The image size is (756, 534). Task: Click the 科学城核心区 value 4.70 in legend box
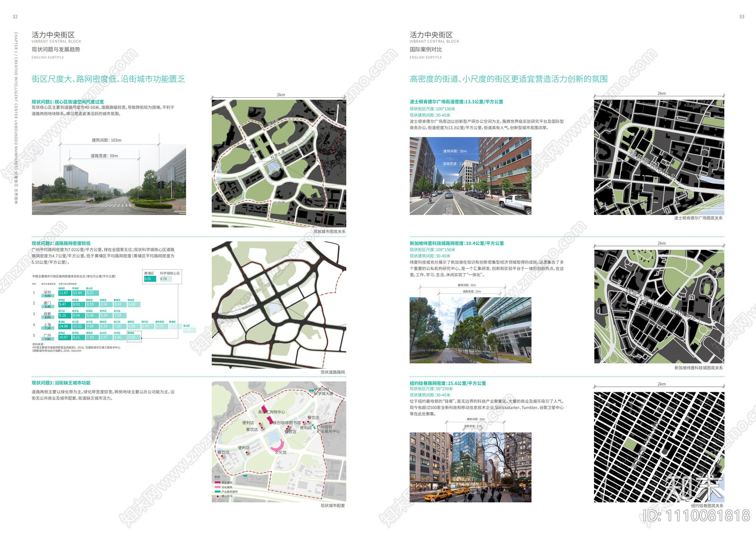click(165, 279)
